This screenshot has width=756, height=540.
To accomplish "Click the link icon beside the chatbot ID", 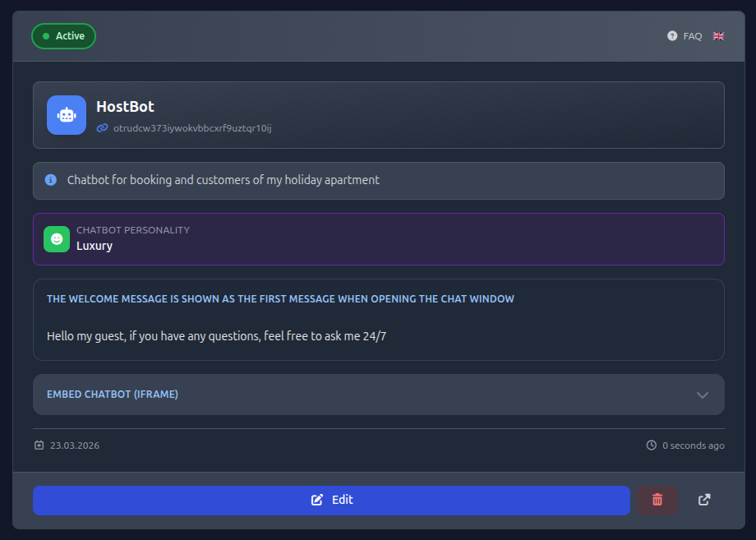I will tap(102, 128).
